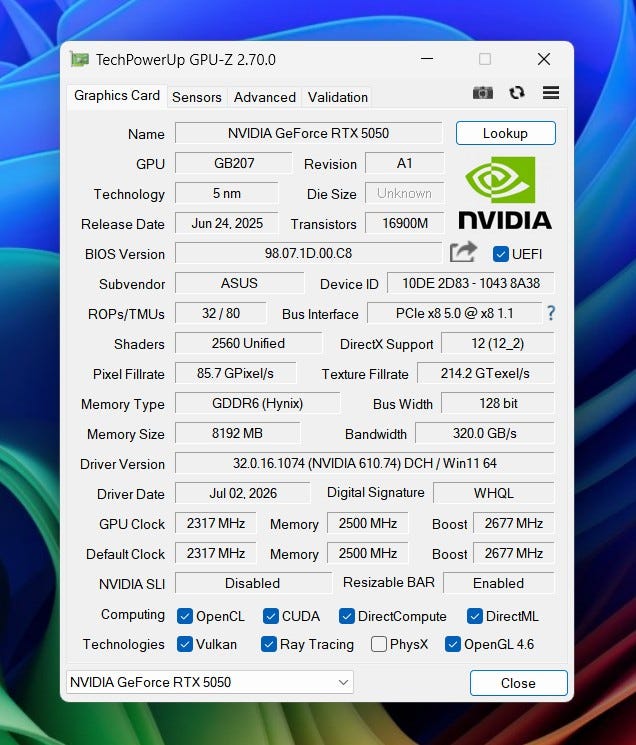Click the NVIDIA logo
Viewport: 636px width, 745px height.
pos(505,193)
